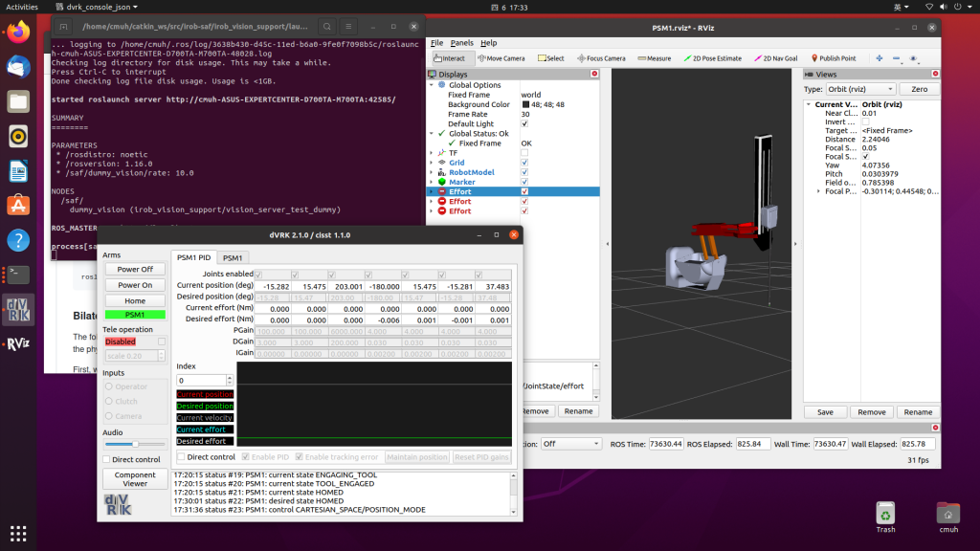This screenshot has width=980, height=551.
Task: Open RViz from the Ubuntu dock
Action: tap(20, 344)
